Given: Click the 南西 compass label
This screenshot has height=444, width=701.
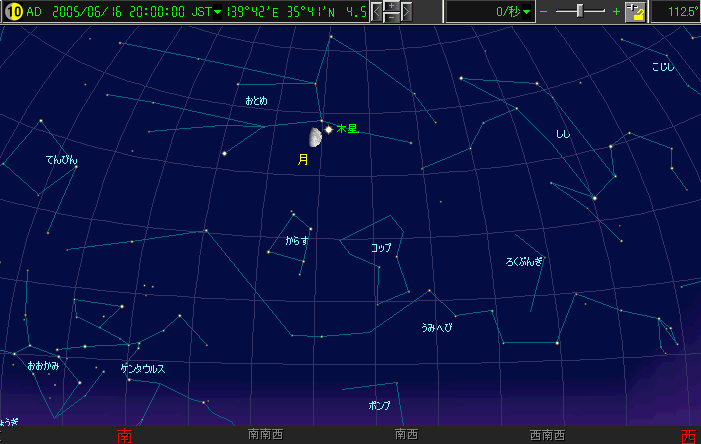Looking at the screenshot, I should click(x=406, y=435).
